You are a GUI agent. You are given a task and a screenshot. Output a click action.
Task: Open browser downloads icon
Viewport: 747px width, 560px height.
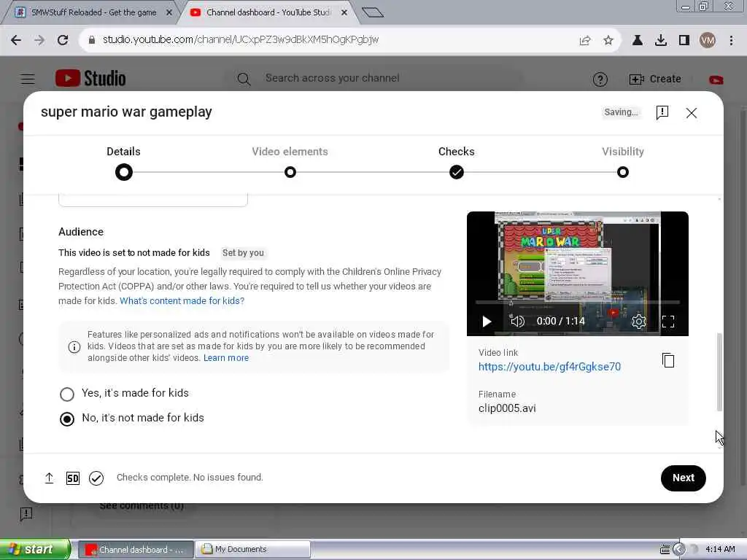(x=660, y=41)
